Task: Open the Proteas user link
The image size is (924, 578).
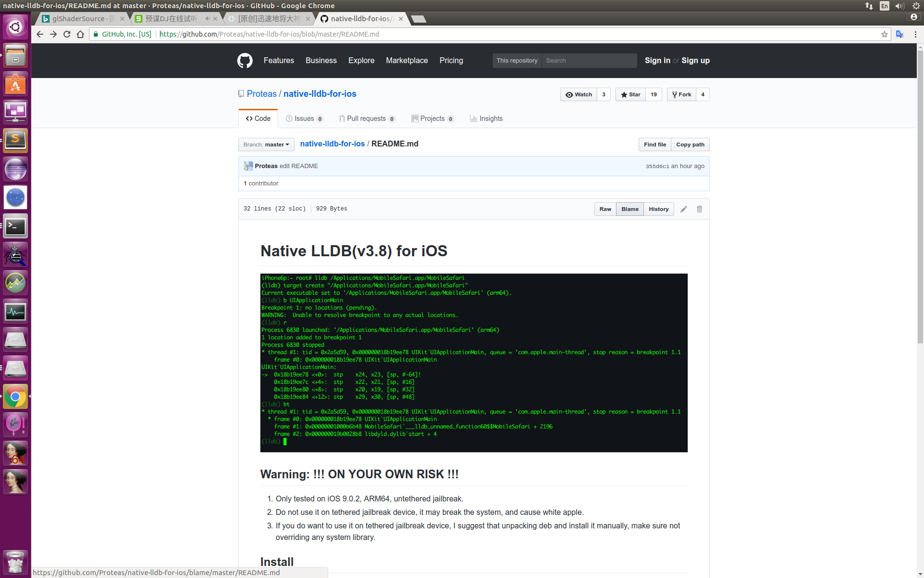Action: [261, 94]
